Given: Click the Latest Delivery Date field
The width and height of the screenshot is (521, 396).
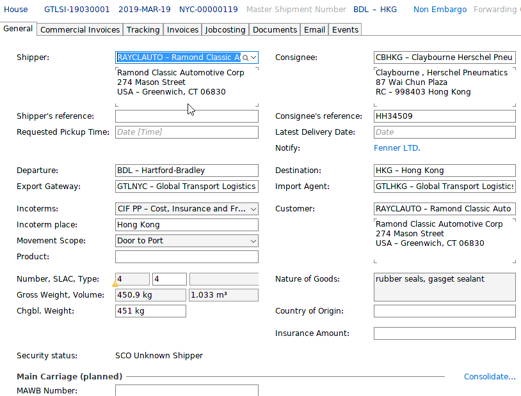Looking at the screenshot, I should coord(445,132).
